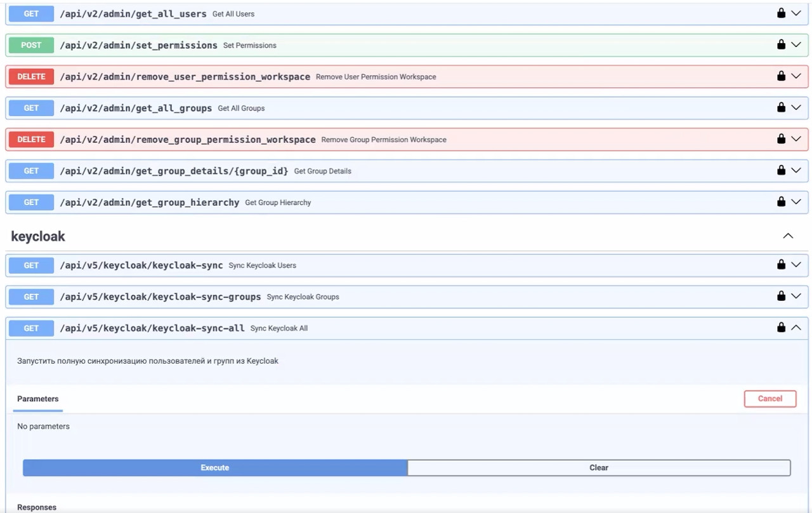
Task: Click 'Remove User Permission Workspace' summary text
Action: [376, 77]
